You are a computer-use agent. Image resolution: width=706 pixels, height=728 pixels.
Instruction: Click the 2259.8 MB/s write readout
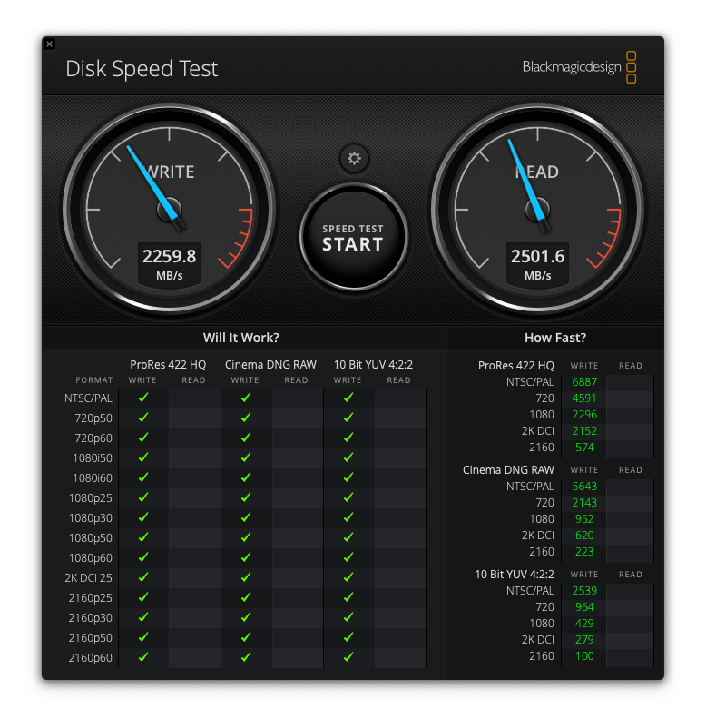[x=169, y=263]
